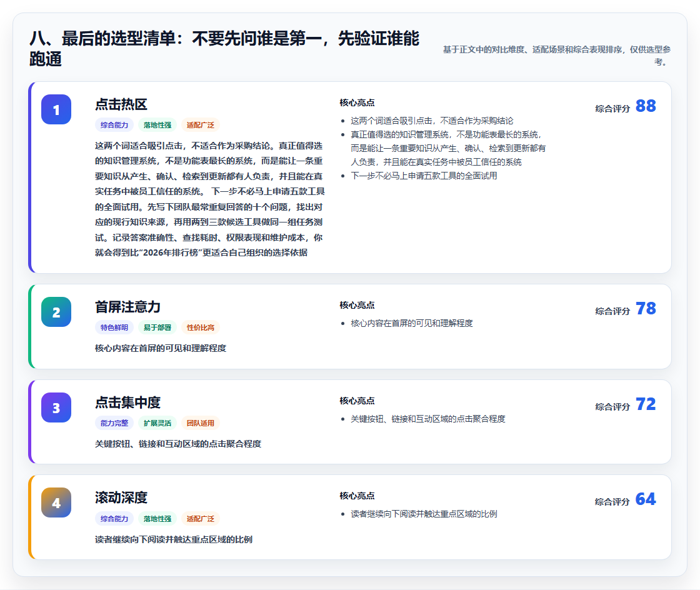Select the 能力完整 tag
This screenshot has height=590, width=700.
click(x=114, y=423)
